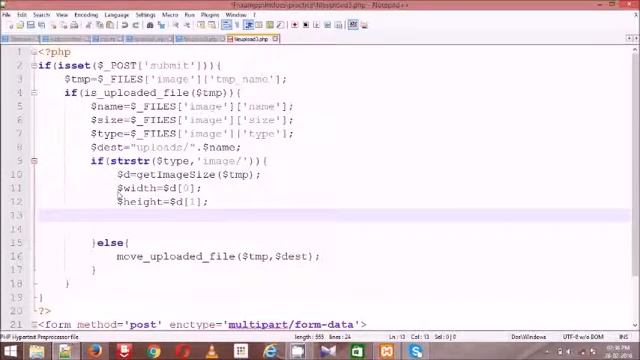Click 'Dos\Windows' in status bar
This screenshot has width=640, height=360.
(x=529, y=337)
